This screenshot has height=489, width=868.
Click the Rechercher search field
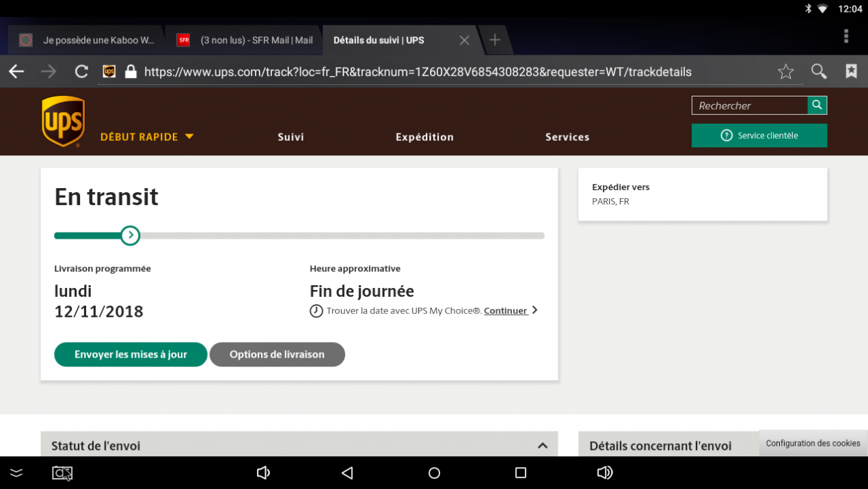pos(750,105)
